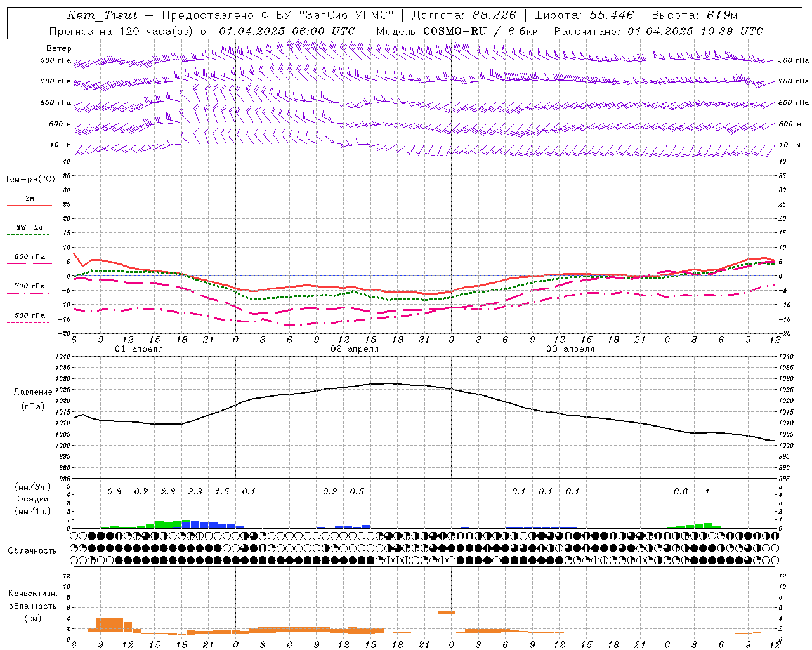Click the model name COSMO-RU / 6.6км

[480, 31]
